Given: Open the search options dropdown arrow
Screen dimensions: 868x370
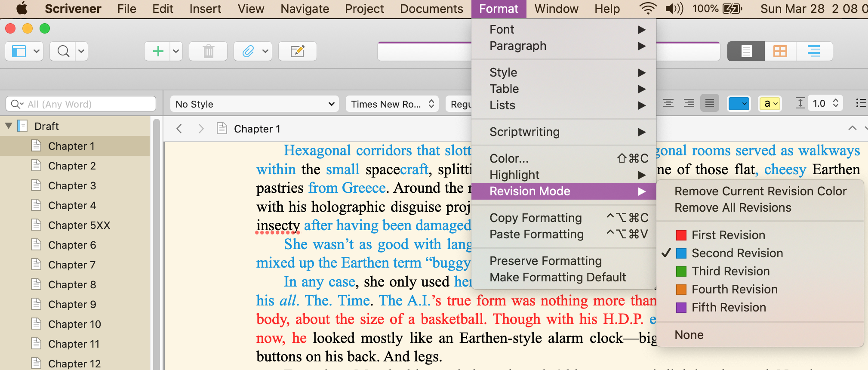Looking at the screenshot, I should (81, 52).
